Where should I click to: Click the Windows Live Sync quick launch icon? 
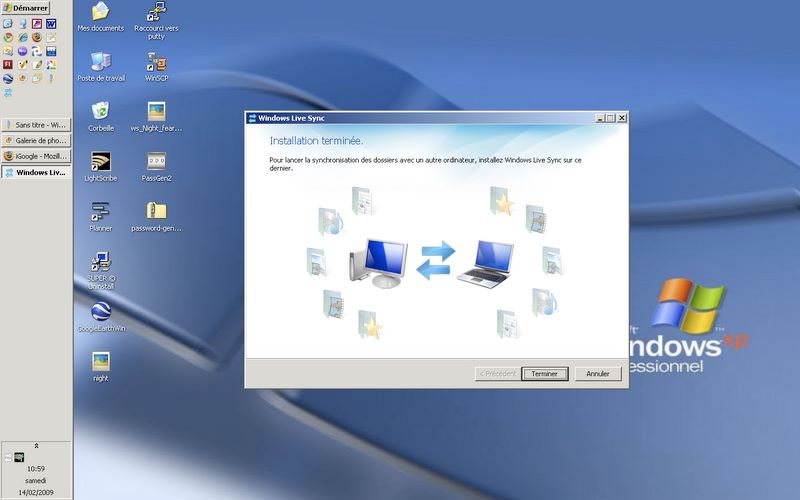click(8, 93)
